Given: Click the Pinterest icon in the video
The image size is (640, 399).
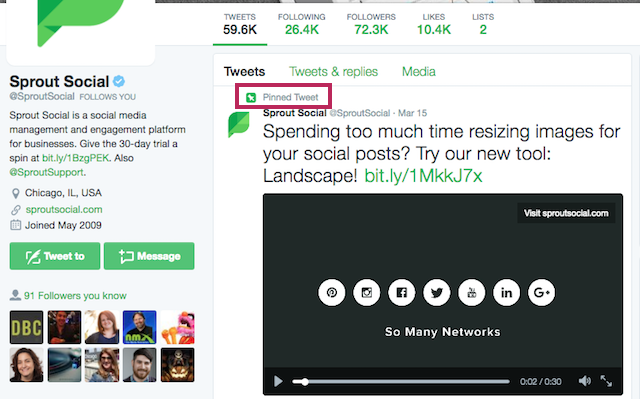Looking at the screenshot, I should point(331,293).
